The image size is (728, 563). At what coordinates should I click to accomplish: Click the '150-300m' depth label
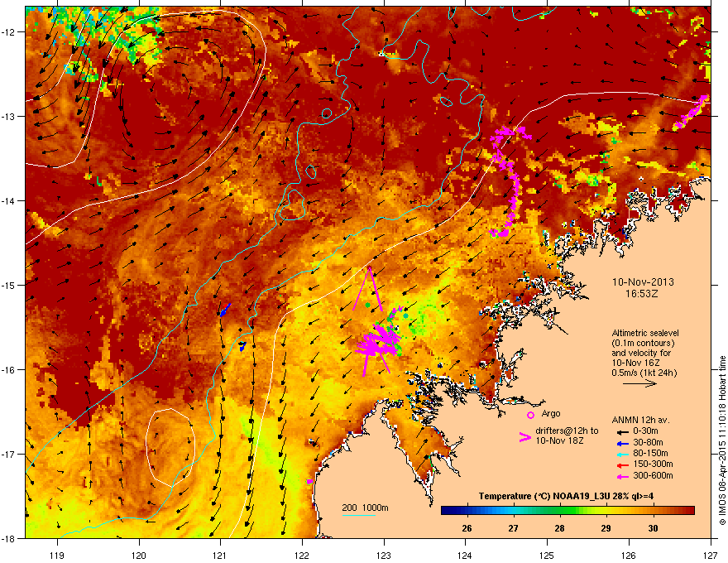(x=653, y=464)
